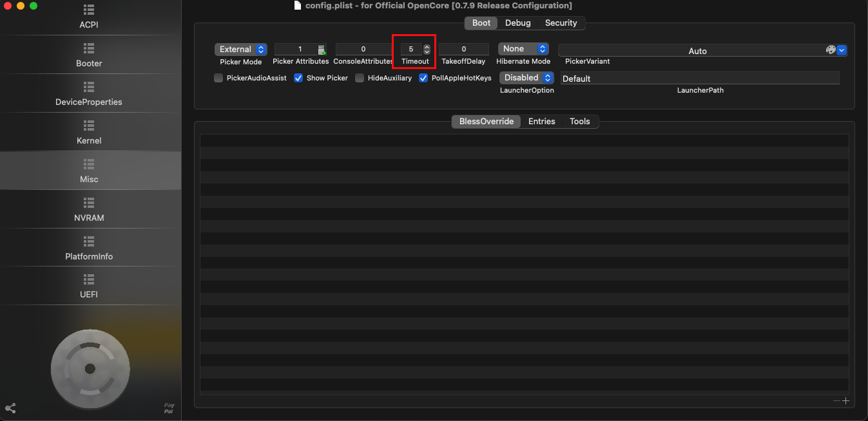Select the BlessOverride tab
868x421 pixels.
click(x=487, y=122)
